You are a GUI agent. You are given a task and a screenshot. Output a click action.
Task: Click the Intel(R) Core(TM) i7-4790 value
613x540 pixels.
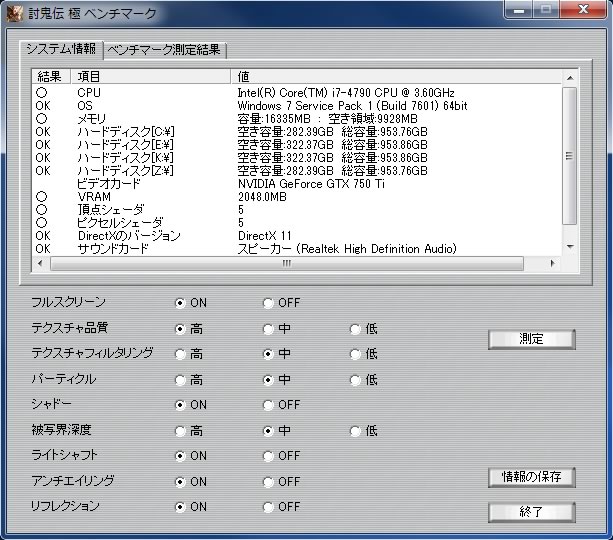point(346,93)
